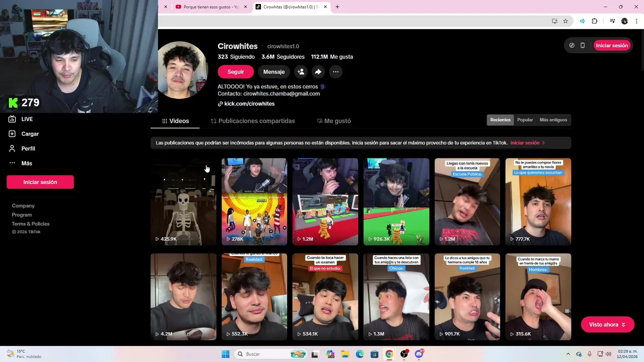This screenshot has height=362, width=644.
Task: Open the three-dots profile options menu
Action: point(336,72)
